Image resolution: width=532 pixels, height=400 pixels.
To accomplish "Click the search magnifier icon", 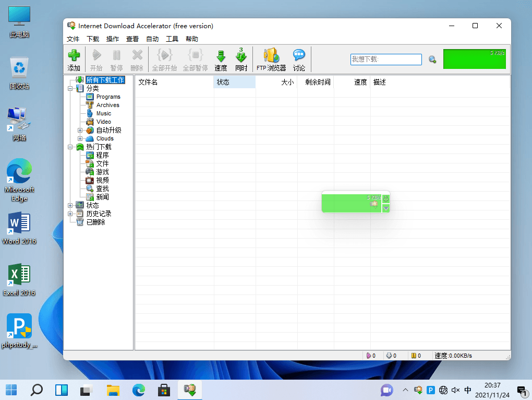I will [x=432, y=60].
